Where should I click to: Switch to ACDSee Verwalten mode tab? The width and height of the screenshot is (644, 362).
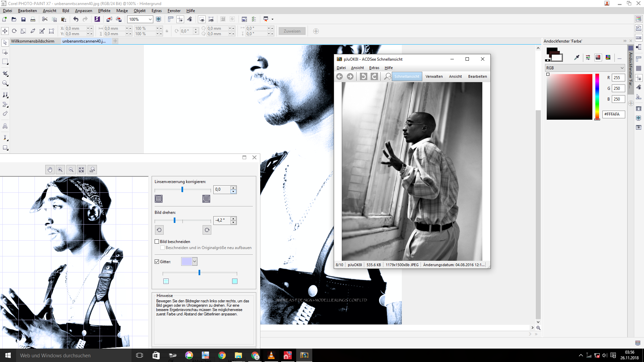click(434, 76)
